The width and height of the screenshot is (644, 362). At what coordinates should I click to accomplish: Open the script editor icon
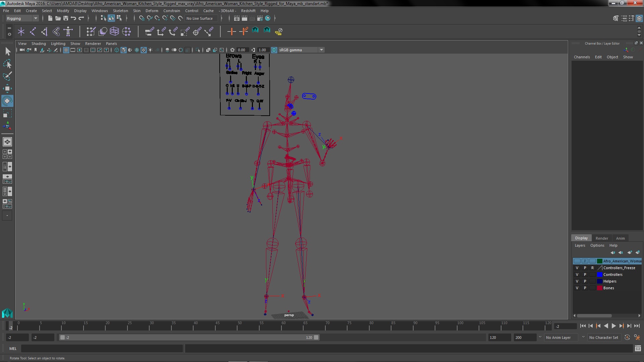pyautogui.click(x=638, y=349)
